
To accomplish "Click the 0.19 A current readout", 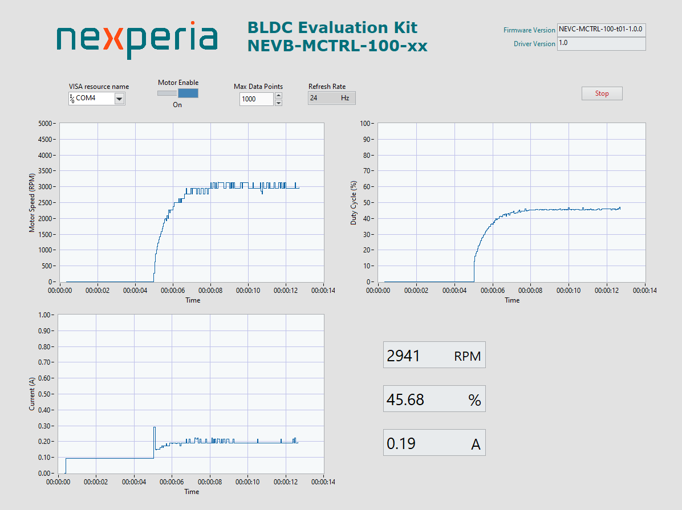I will 434,443.
